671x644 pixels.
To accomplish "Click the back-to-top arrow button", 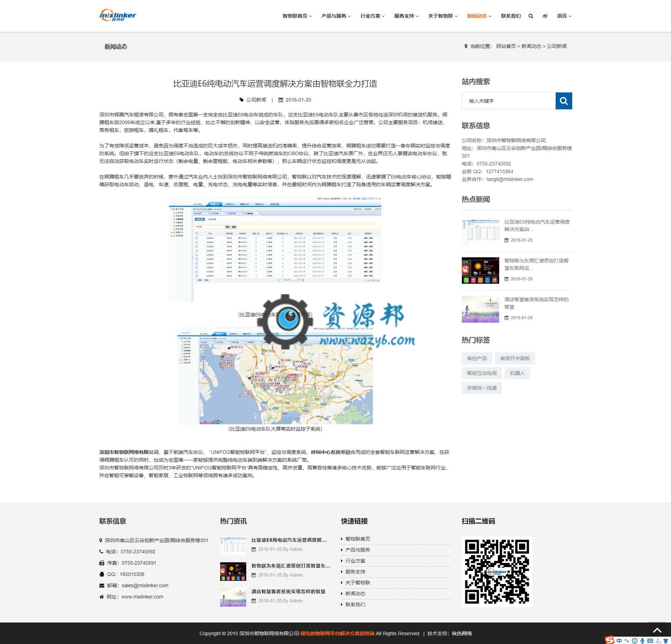I will click(x=657, y=630).
